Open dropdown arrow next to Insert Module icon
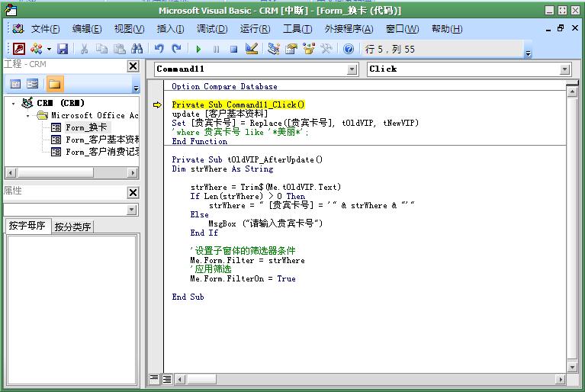 tap(49, 49)
